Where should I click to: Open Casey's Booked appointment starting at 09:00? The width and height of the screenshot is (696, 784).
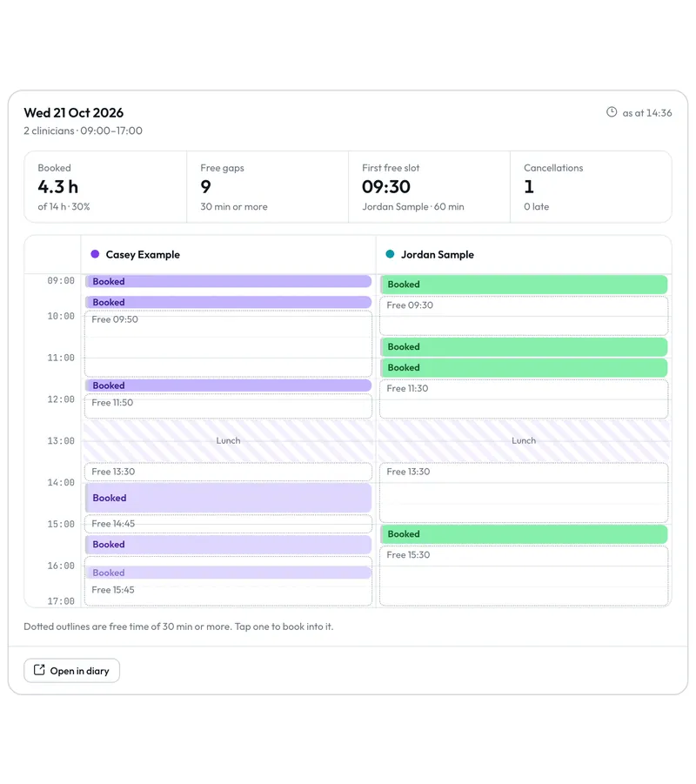(229, 282)
